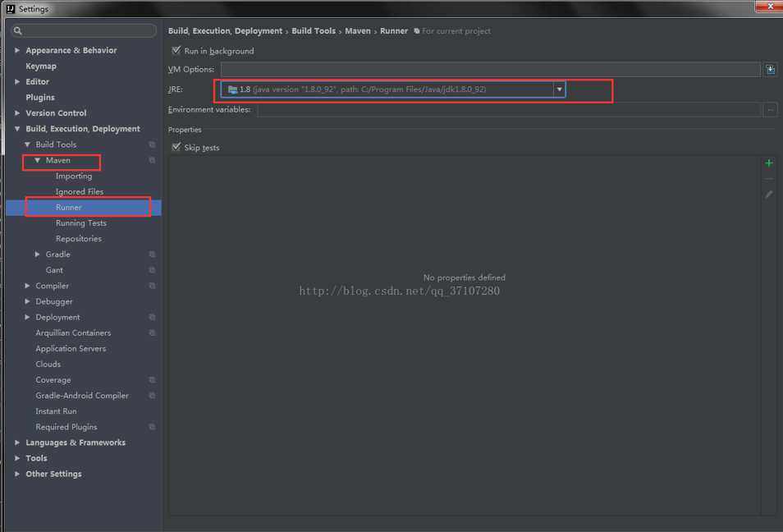Collapse the Build Tools arrow

pyautogui.click(x=27, y=144)
